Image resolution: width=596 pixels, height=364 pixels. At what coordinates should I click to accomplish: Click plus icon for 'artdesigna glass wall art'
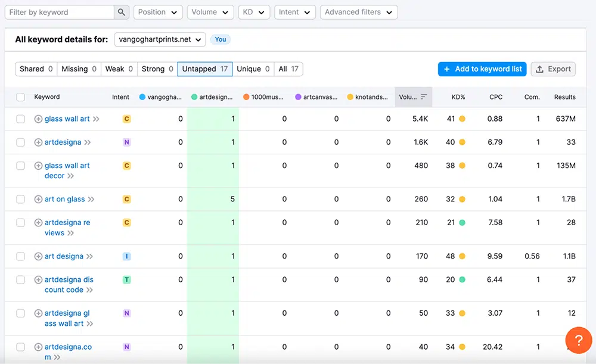(38, 313)
